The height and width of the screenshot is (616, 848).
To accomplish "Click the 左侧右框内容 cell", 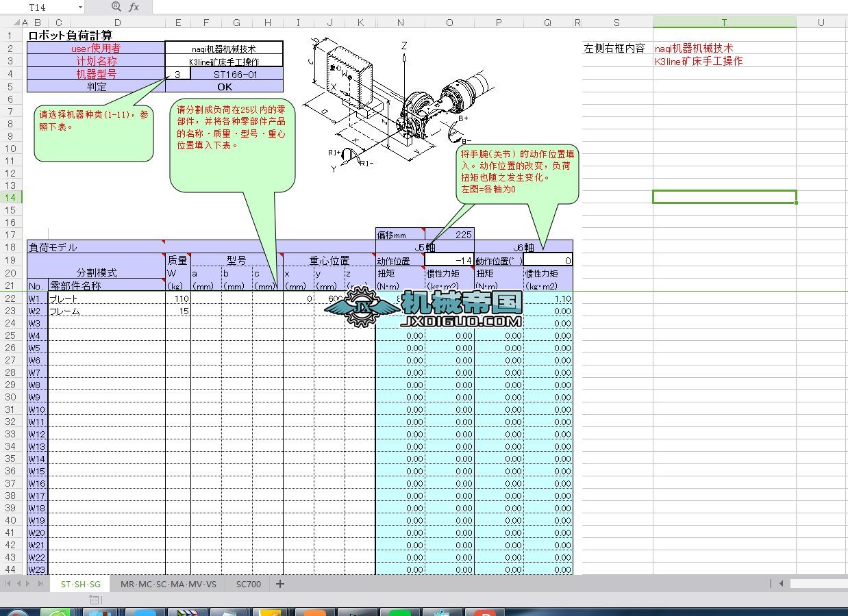I will click(617, 49).
